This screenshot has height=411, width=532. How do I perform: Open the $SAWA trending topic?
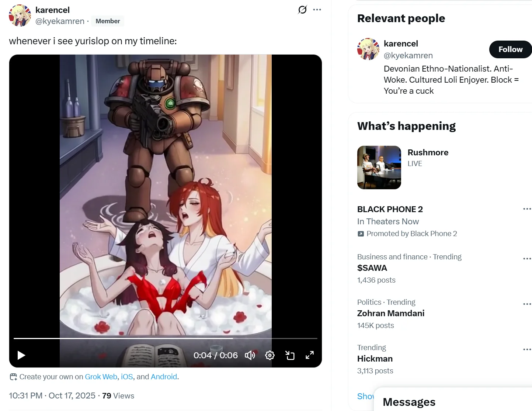[x=372, y=268]
